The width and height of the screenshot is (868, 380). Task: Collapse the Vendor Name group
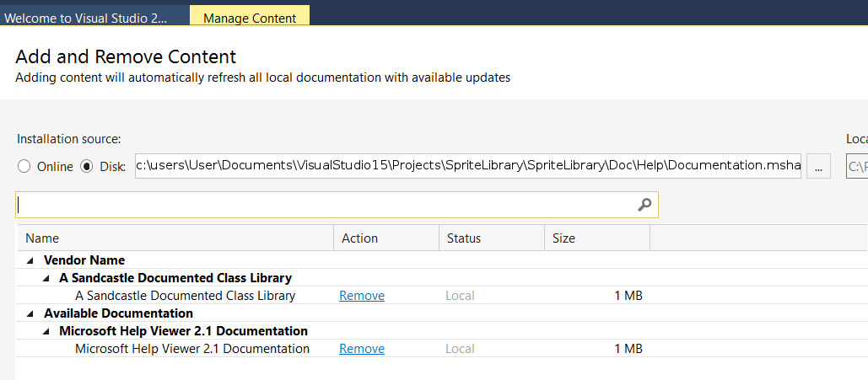point(29,260)
